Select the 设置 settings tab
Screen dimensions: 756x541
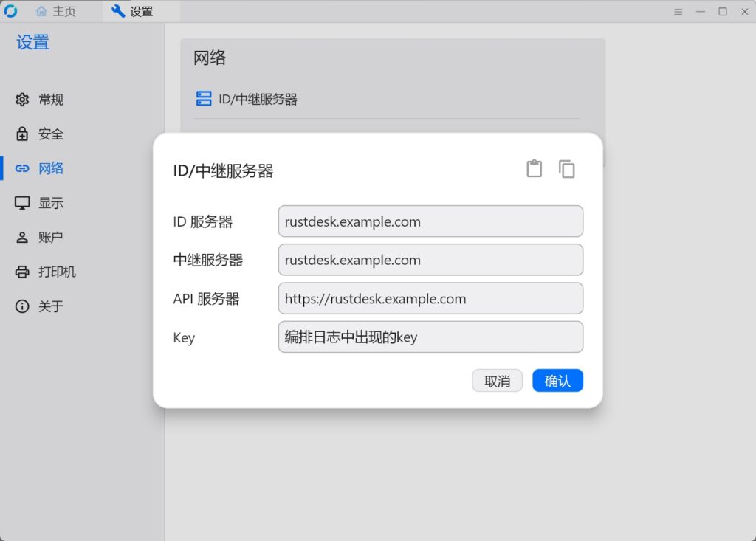pyautogui.click(x=132, y=11)
